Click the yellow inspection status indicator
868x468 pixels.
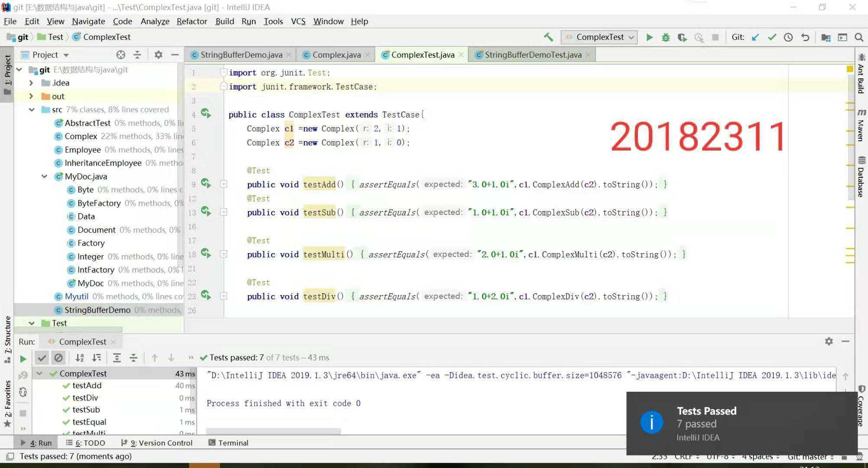(x=850, y=69)
